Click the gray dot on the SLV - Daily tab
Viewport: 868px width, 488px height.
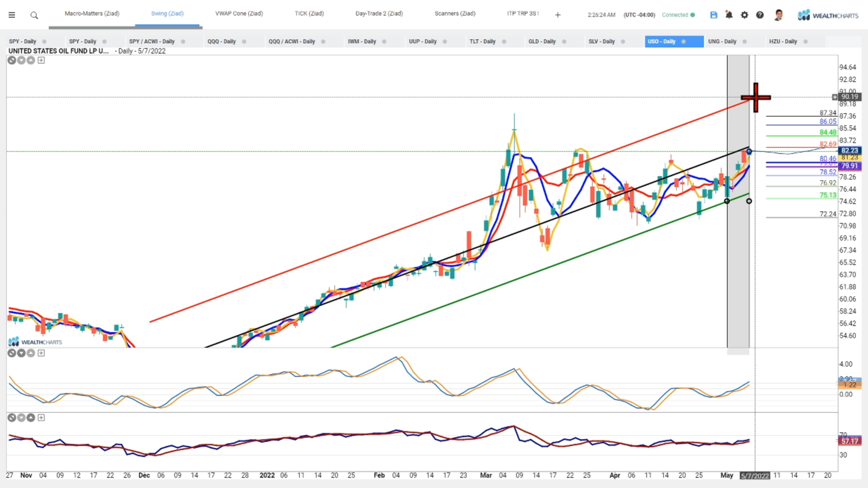(623, 42)
